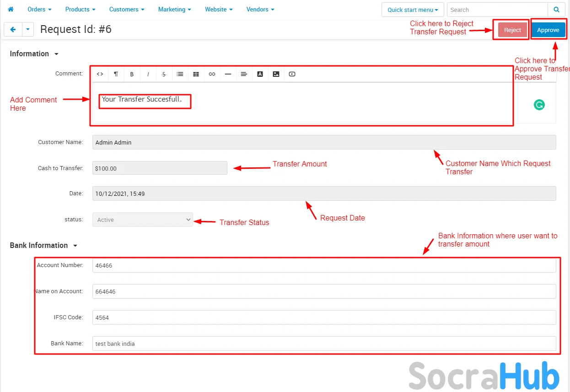Click the 'Request Id: #6' page title
This screenshot has height=392, width=570.
point(76,29)
